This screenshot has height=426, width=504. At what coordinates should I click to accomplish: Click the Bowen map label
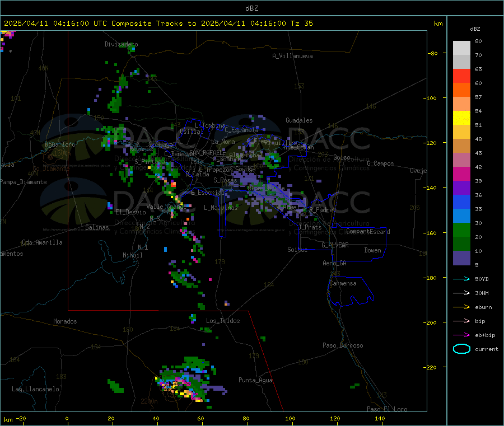coord(373,250)
